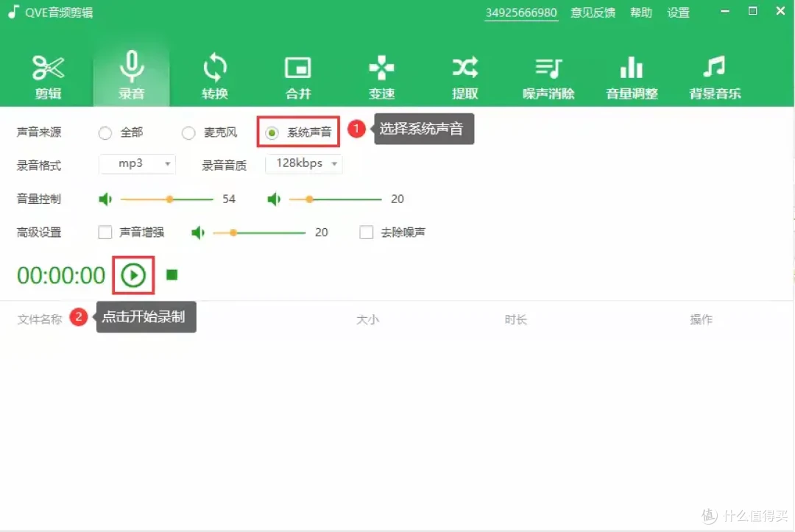
Task: Minimize the QVE window
Action: click(x=725, y=11)
